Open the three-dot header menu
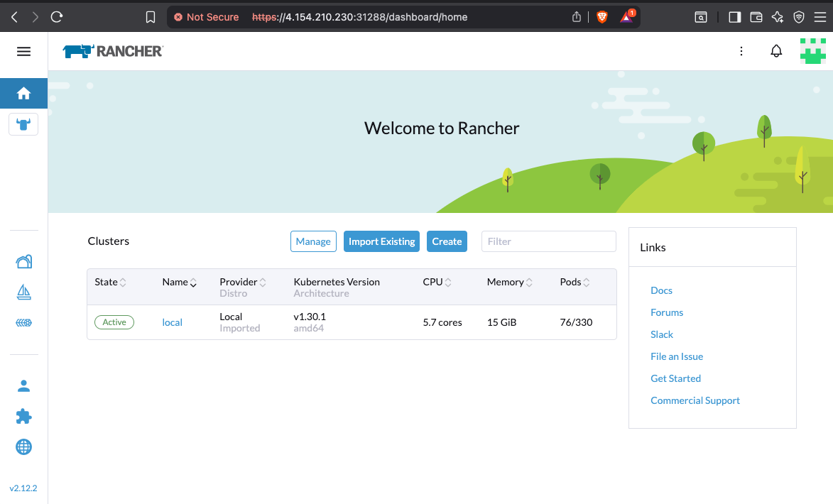 pos(741,50)
